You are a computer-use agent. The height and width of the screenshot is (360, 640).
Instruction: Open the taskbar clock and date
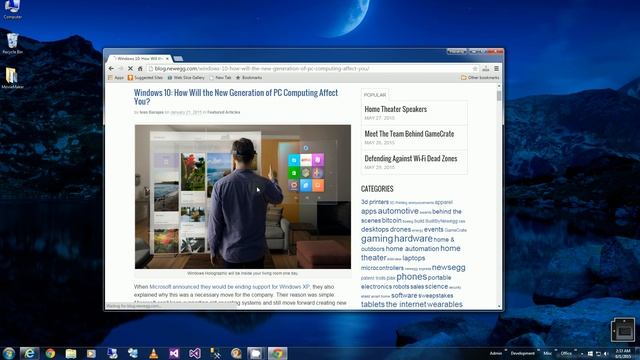pos(623,353)
